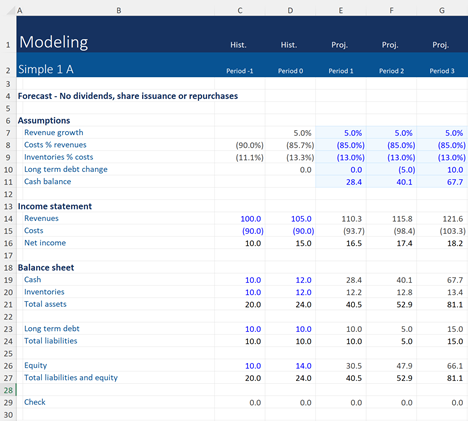Select the 16.5 net income cell
The image size is (468, 421).
coord(341,243)
